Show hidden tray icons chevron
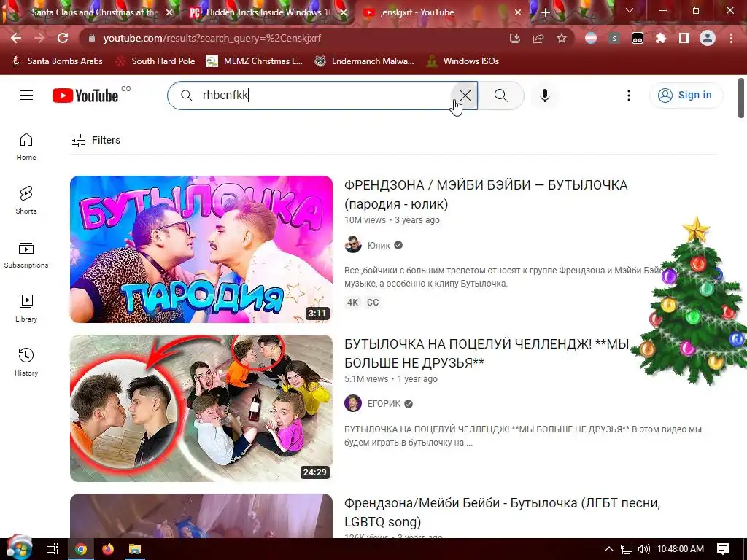 [x=609, y=549]
